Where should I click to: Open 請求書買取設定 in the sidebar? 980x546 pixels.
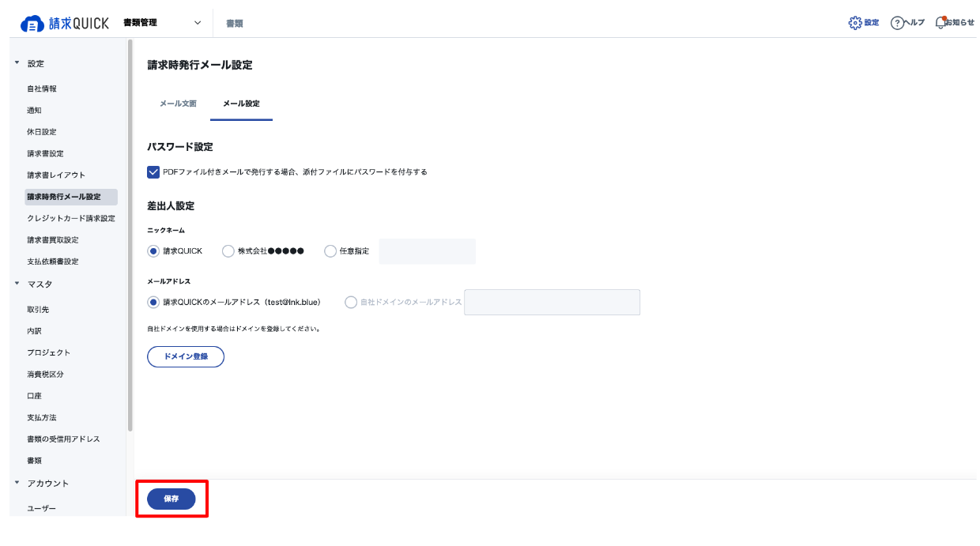pos(53,239)
